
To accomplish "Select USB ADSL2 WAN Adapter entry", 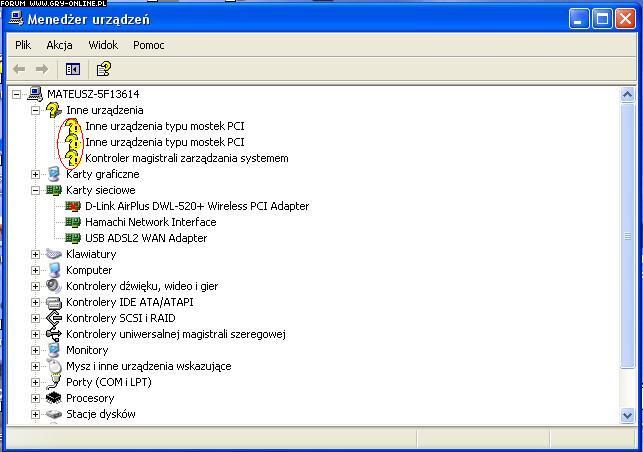I will point(146,238).
